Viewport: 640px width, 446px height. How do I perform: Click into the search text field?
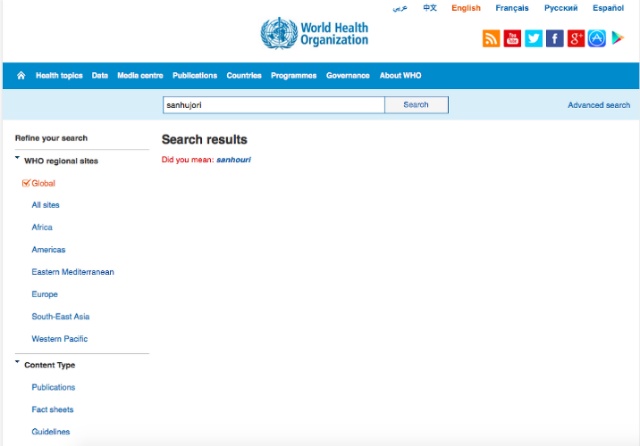click(273, 105)
